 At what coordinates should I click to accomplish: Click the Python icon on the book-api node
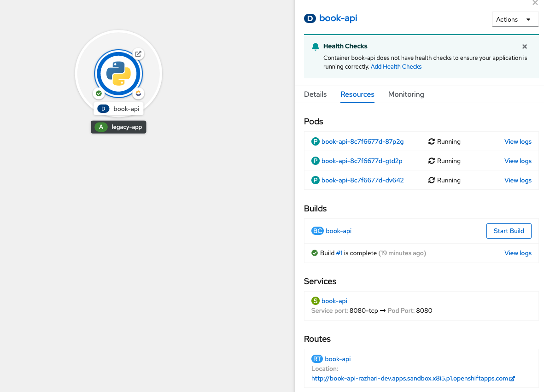(x=118, y=73)
